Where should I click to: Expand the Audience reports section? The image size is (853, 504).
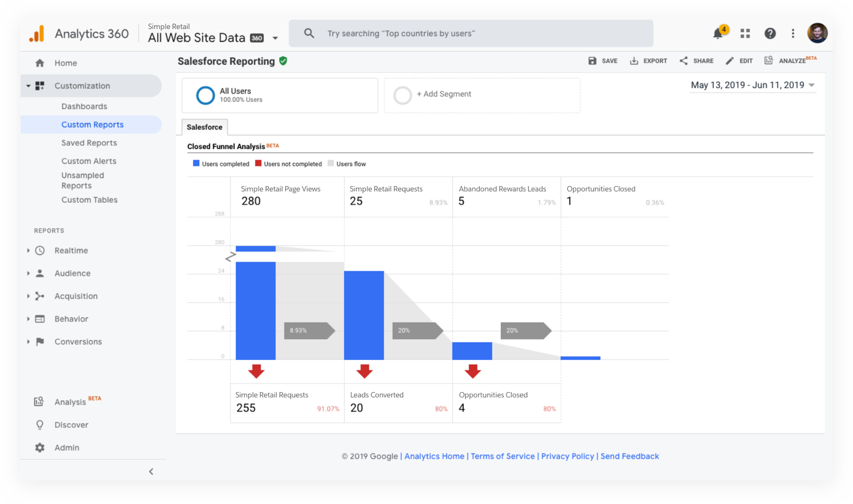click(x=28, y=273)
